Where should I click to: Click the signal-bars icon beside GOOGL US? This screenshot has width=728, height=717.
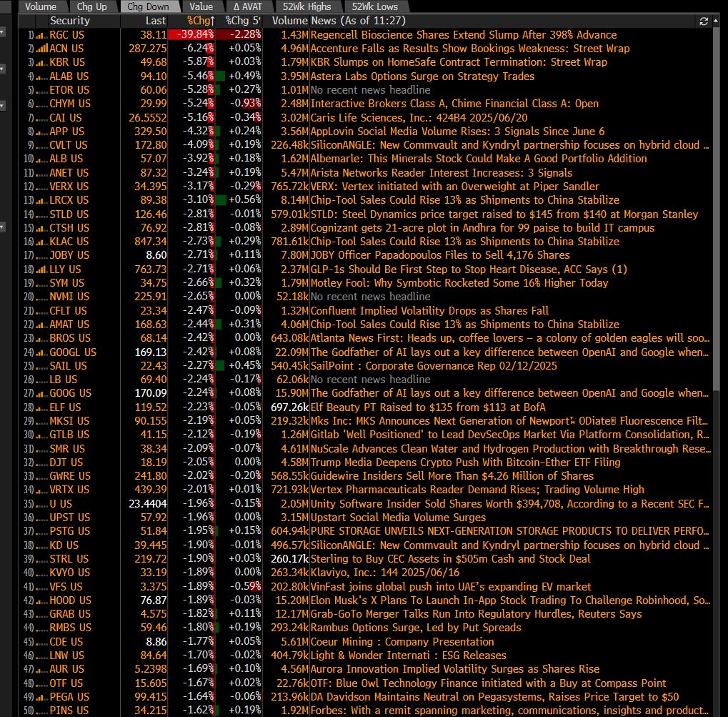tap(41, 352)
